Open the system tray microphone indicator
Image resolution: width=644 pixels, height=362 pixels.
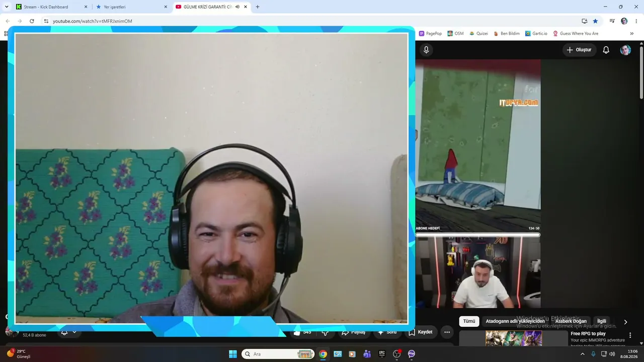593,354
